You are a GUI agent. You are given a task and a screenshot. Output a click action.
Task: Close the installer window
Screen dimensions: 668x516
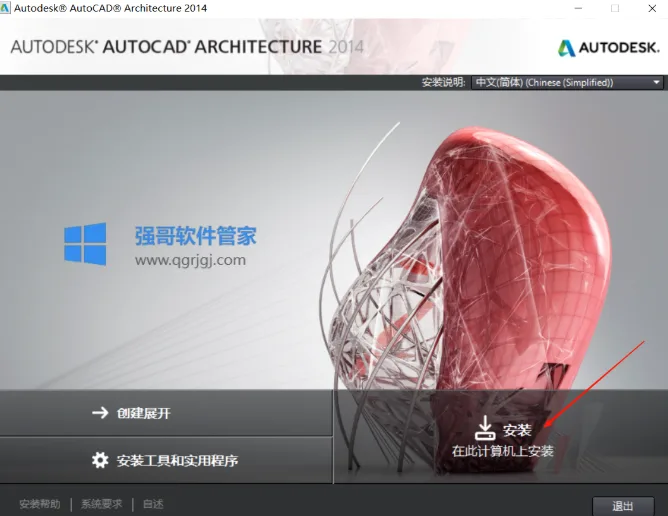click(x=652, y=8)
